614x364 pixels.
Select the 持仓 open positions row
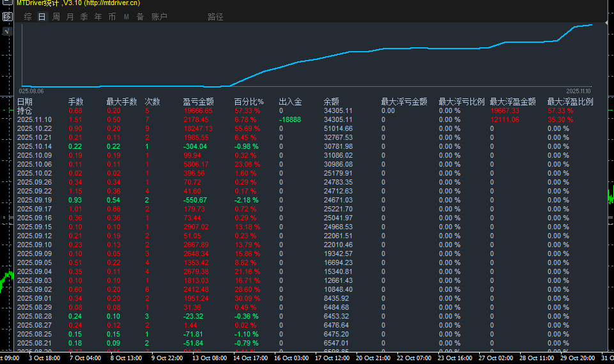coord(25,110)
